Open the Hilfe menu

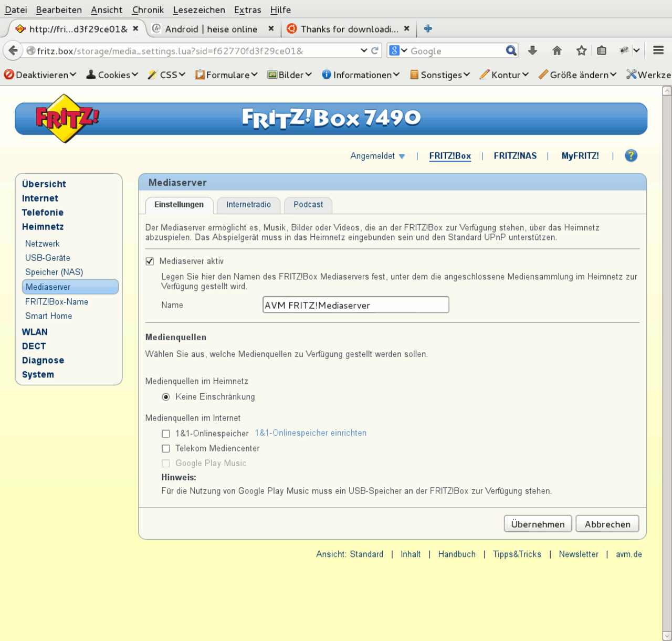pos(280,9)
